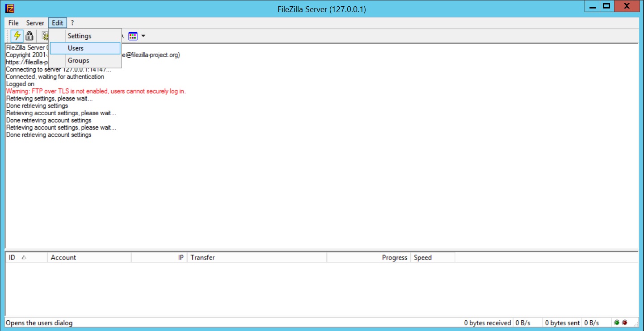Open the File menu
The height and width of the screenshot is (331, 644).
click(x=13, y=23)
